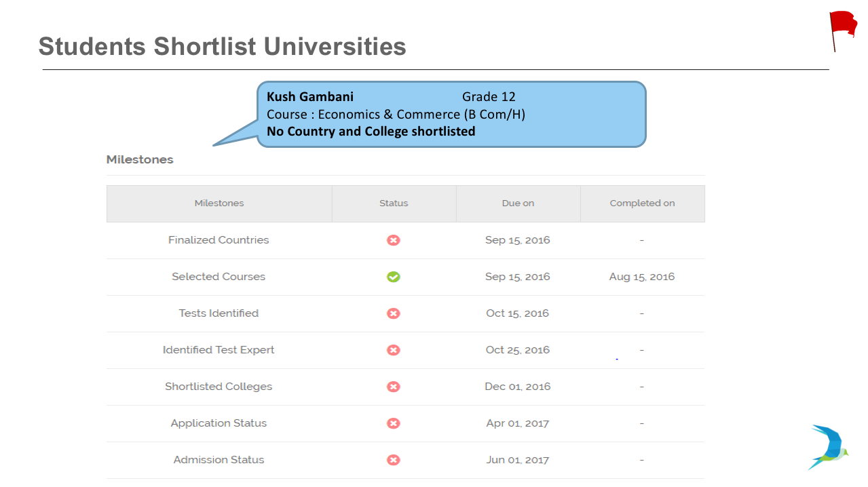868x487 pixels.
Task: Open the Shortlisted Colleges milestone
Action: 219,387
